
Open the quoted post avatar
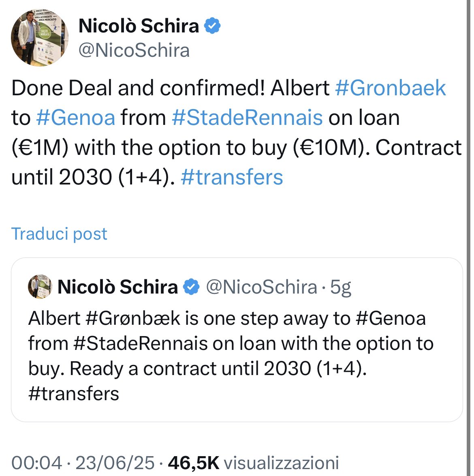click(x=40, y=287)
